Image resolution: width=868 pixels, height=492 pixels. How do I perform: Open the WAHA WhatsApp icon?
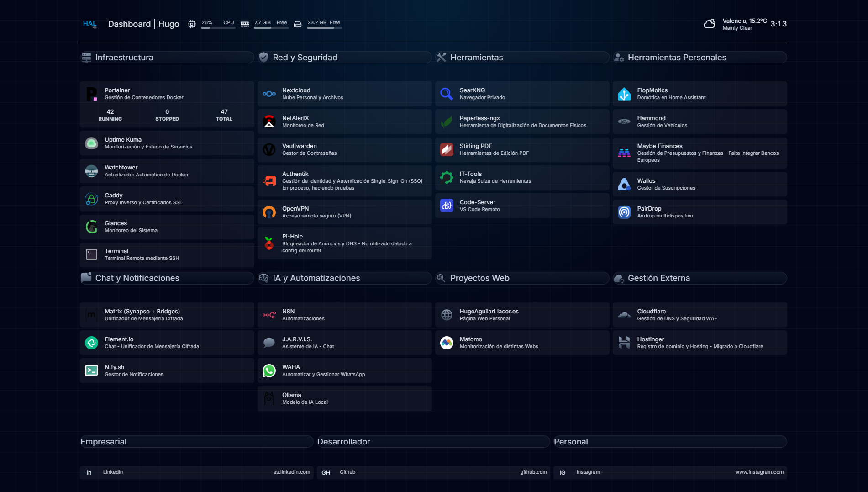269,370
